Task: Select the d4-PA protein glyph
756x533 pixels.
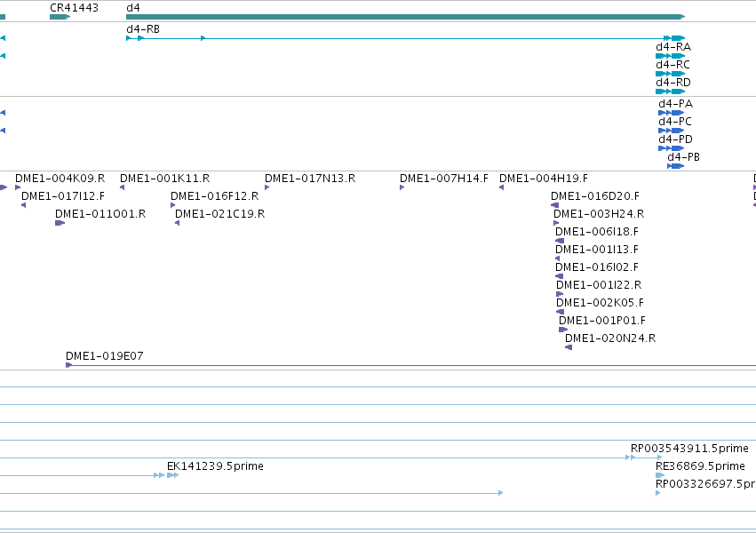Action: [671, 113]
